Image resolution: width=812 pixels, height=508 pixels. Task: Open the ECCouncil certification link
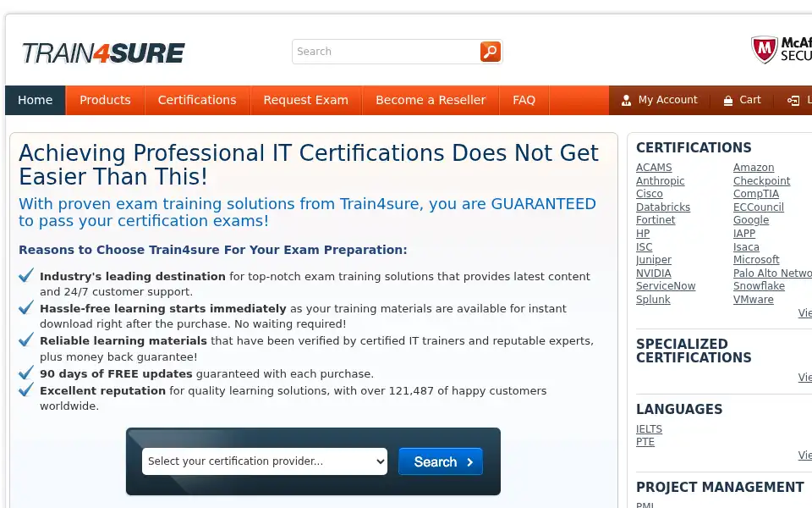tap(759, 207)
